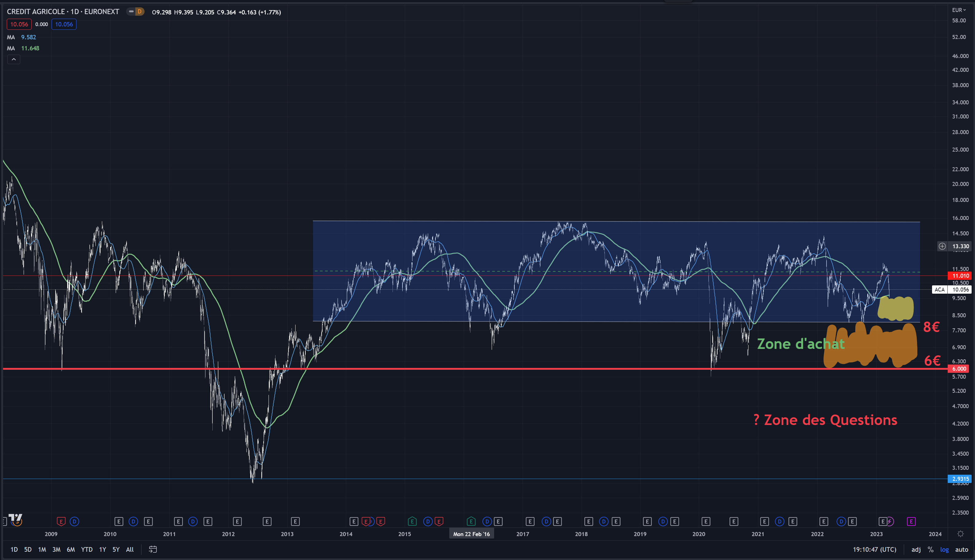Click the 58.00 price scale value

959,20
